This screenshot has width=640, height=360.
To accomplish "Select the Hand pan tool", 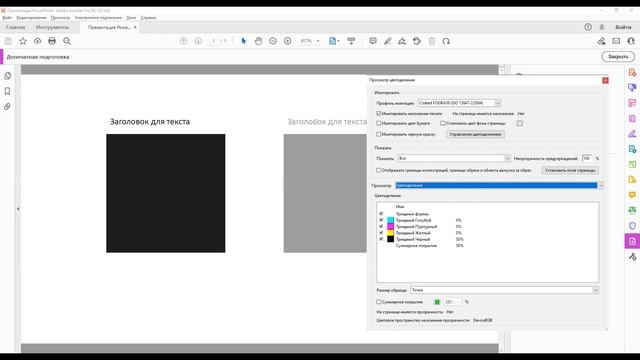I will tap(258, 41).
